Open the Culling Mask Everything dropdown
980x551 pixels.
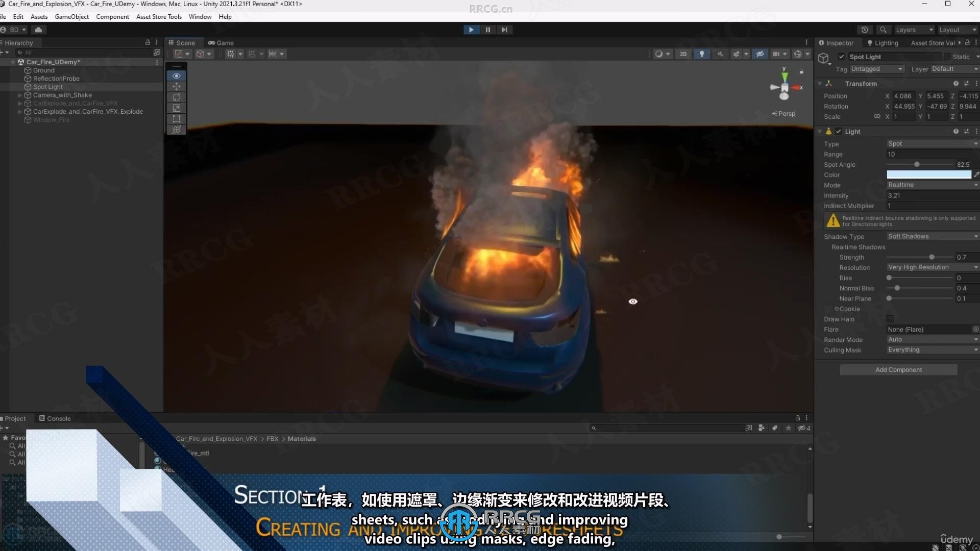[x=933, y=350]
